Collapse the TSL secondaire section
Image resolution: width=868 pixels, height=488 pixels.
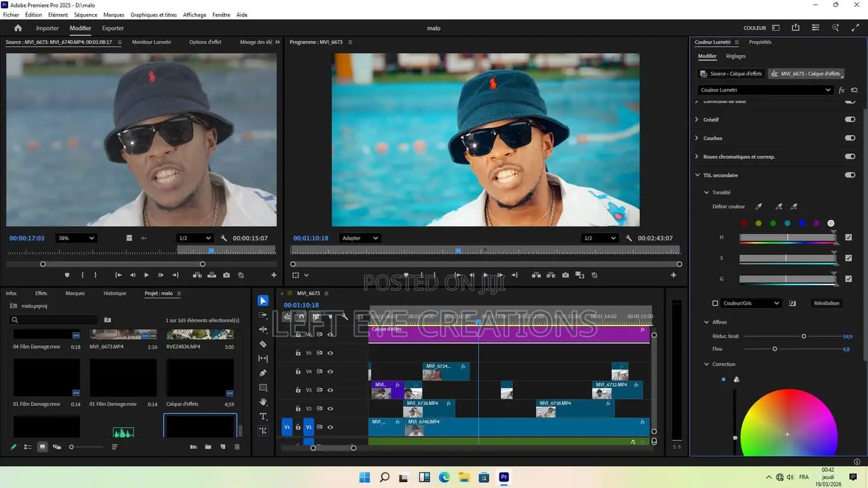coord(697,175)
